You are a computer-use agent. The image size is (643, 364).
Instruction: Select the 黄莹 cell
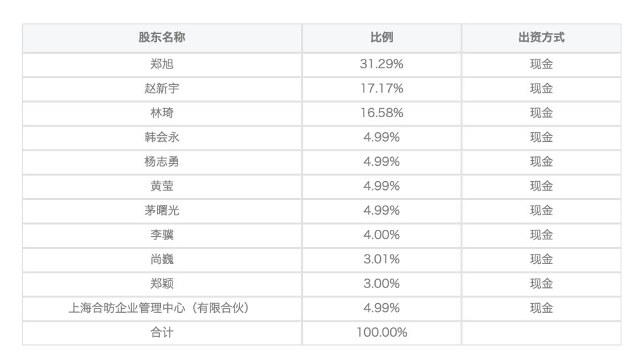162,186
